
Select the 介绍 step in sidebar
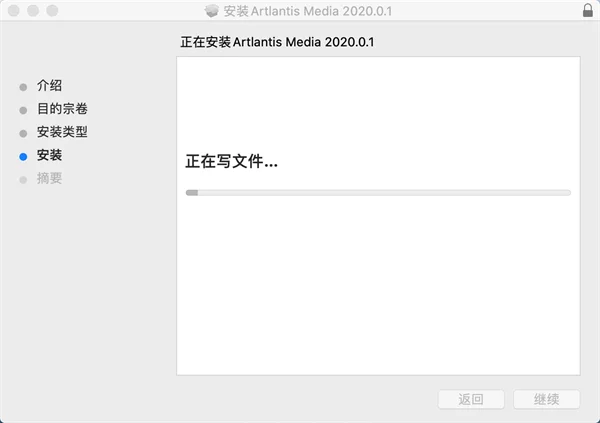pyautogui.click(x=49, y=86)
